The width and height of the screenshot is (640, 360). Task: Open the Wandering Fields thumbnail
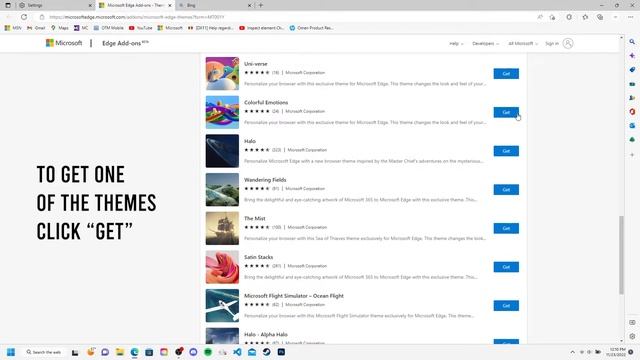pos(222,189)
